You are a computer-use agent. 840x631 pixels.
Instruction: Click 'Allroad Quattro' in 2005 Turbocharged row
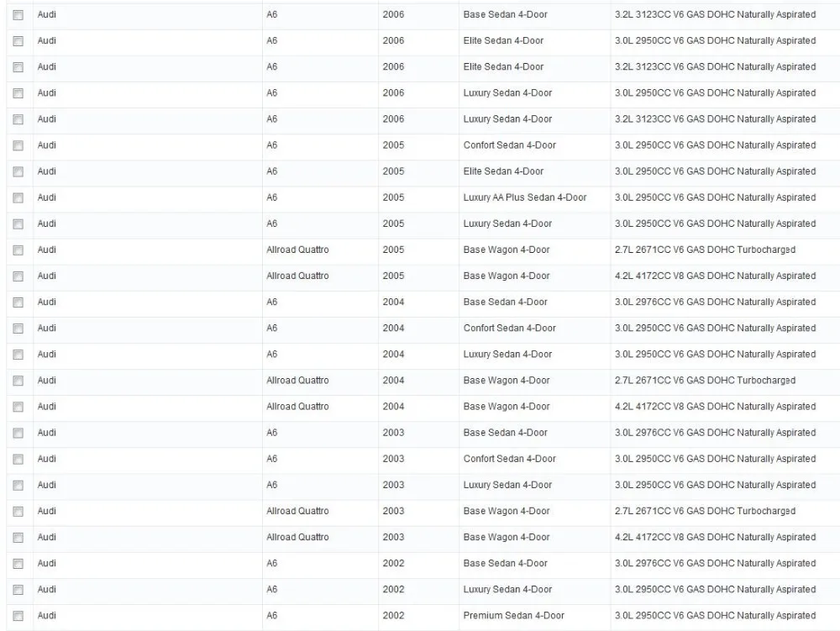[298, 250]
